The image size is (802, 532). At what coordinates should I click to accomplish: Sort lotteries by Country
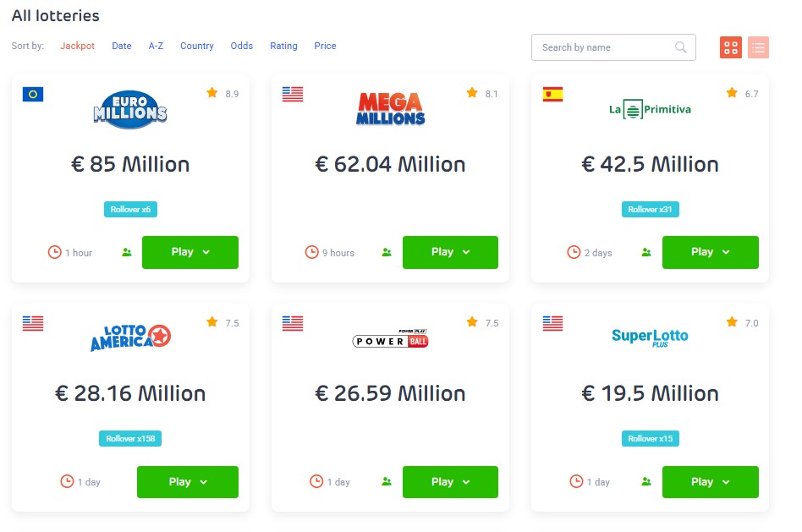click(197, 46)
